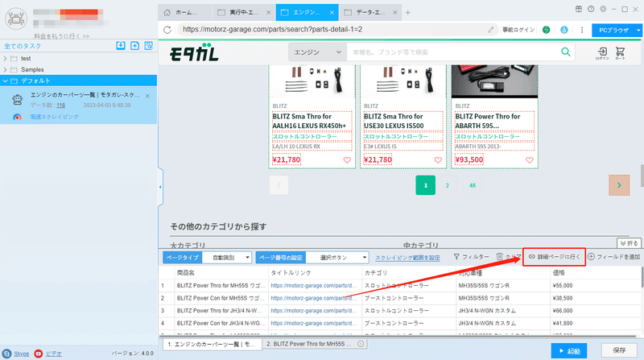Image resolution: width=644 pixels, height=360 pixels.
Task: Open the エンジン category dropdown
Action: (x=317, y=52)
